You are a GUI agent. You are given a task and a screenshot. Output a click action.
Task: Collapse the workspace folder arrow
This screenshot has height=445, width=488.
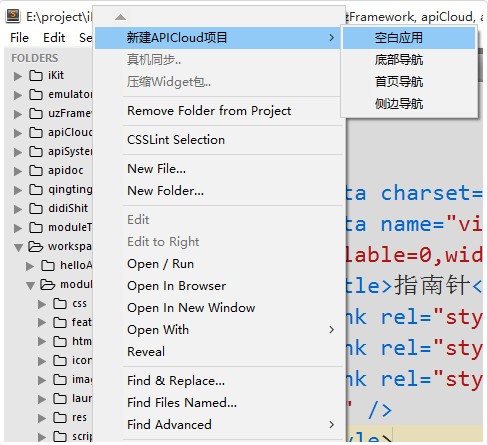18,247
